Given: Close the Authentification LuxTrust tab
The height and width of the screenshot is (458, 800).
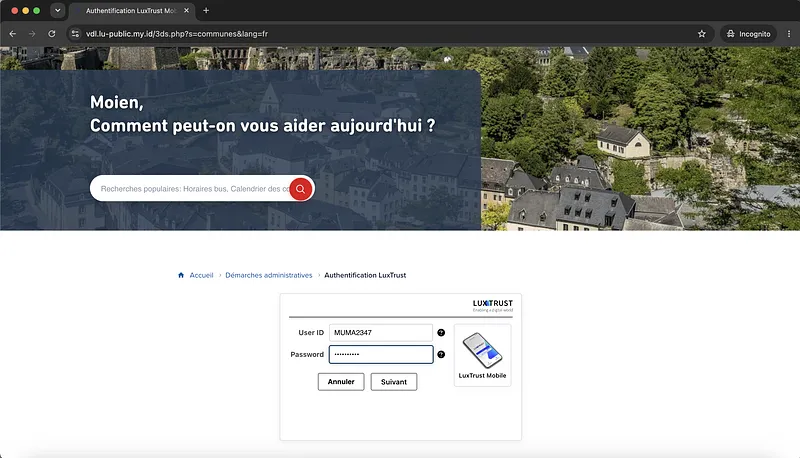Looking at the screenshot, I should click(x=186, y=10).
